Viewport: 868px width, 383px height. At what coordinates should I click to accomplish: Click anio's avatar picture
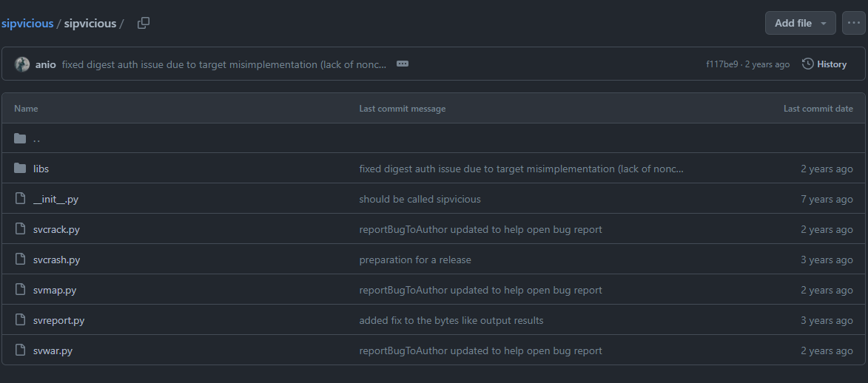point(22,64)
